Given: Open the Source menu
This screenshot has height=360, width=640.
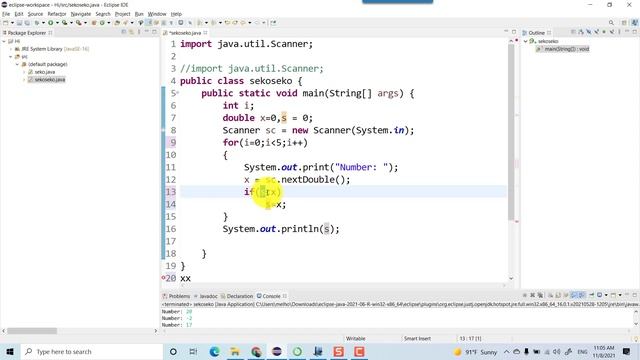Looking at the screenshot, I should [x=35, y=14].
